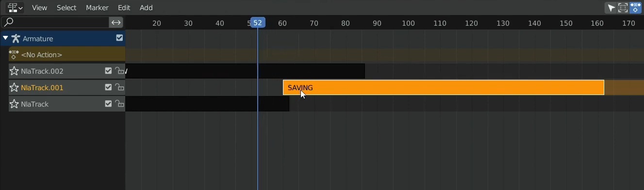Toggle solo star for NlaTrack.002
The height and width of the screenshot is (190, 644).
coord(14,71)
